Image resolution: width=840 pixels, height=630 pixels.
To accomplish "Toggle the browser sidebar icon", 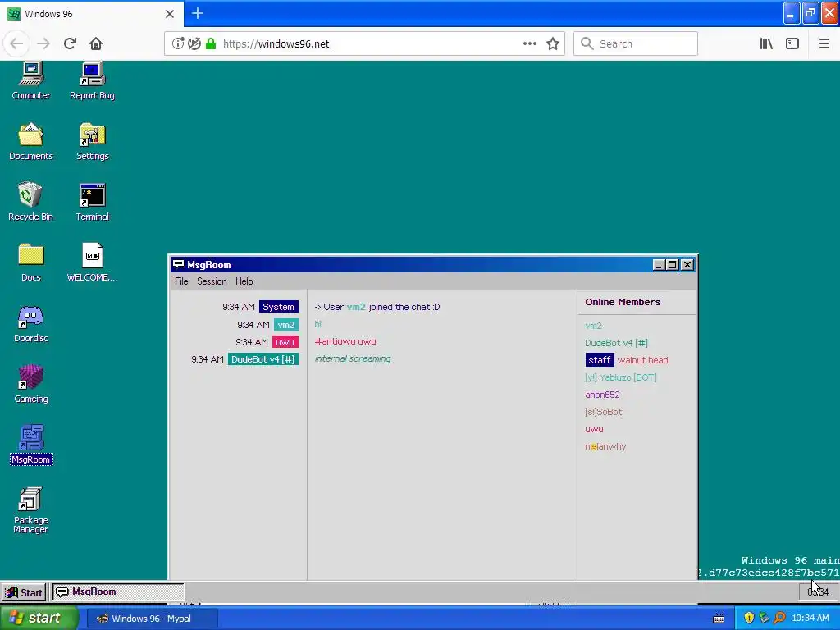I will pos(792,43).
